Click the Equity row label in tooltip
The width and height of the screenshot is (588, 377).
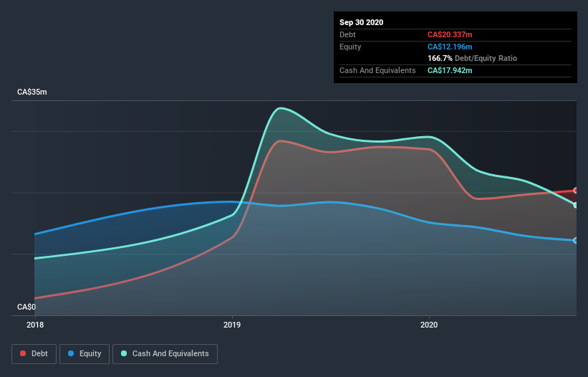350,47
